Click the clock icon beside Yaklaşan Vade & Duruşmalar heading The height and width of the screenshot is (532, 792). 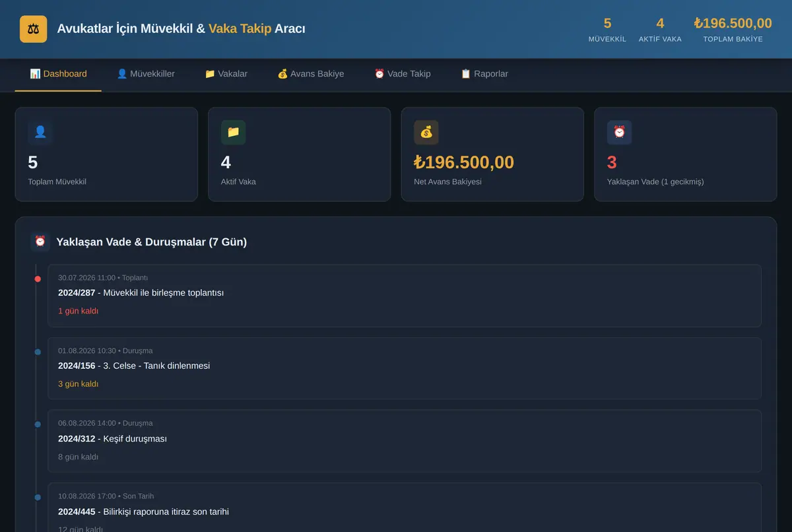coord(40,242)
